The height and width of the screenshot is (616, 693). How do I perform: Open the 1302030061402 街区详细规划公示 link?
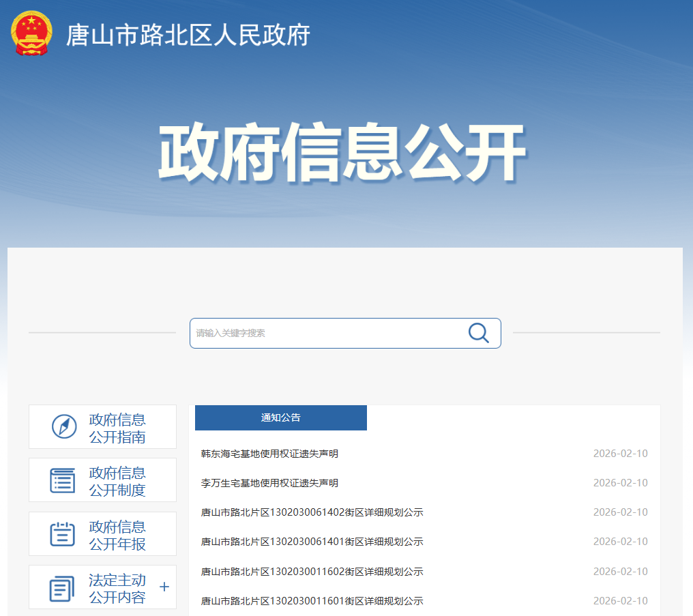312,512
